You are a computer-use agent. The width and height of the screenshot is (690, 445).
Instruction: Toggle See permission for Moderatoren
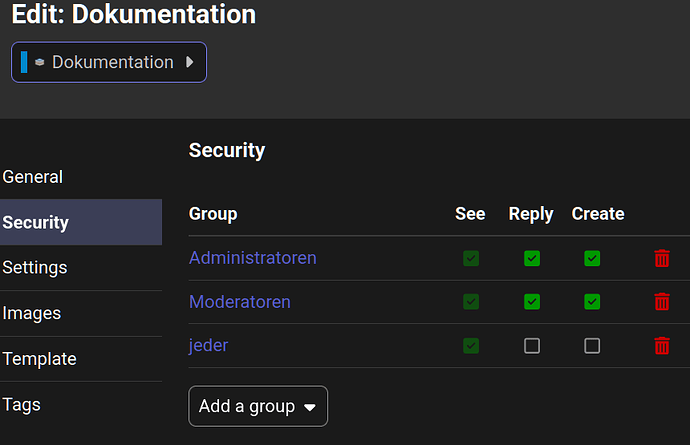click(x=471, y=302)
